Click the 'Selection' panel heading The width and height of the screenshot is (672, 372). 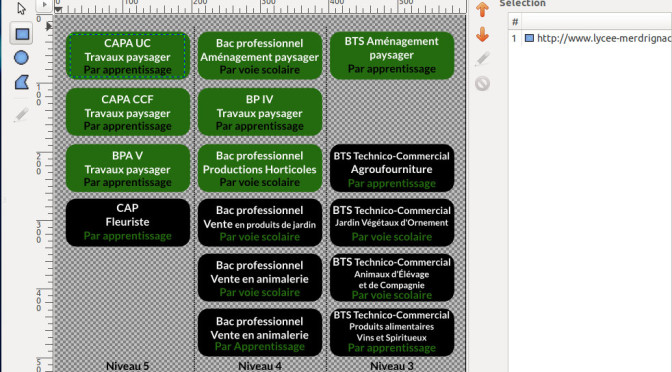point(522,3)
